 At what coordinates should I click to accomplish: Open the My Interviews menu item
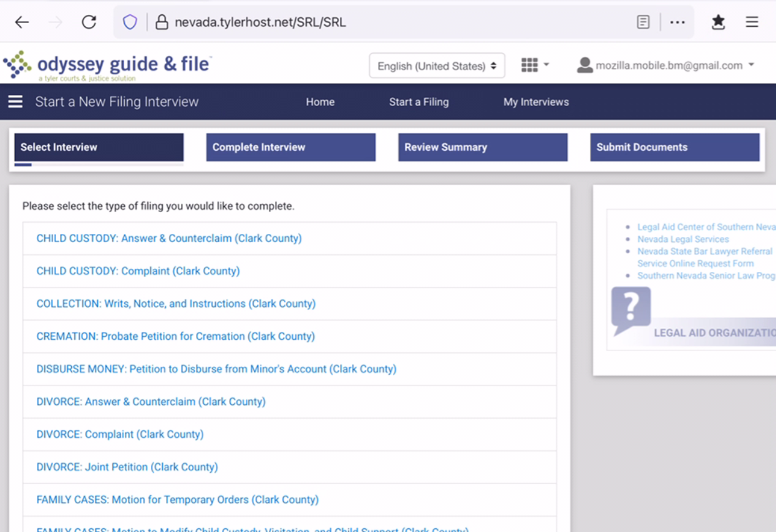point(536,102)
